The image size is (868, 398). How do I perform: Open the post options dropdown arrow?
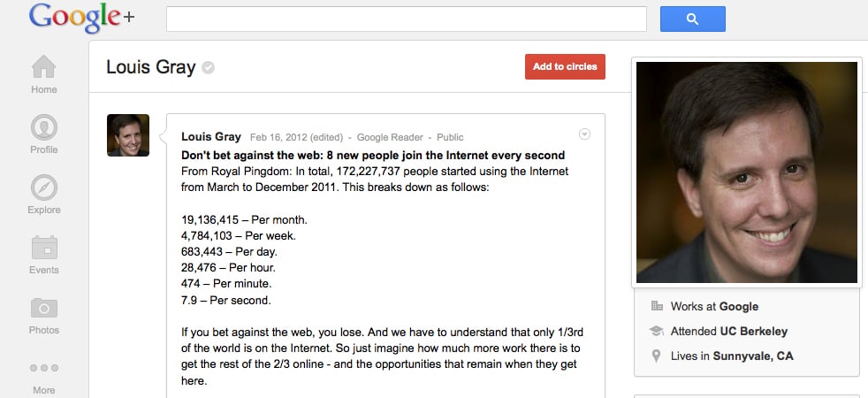coord(584,134)
